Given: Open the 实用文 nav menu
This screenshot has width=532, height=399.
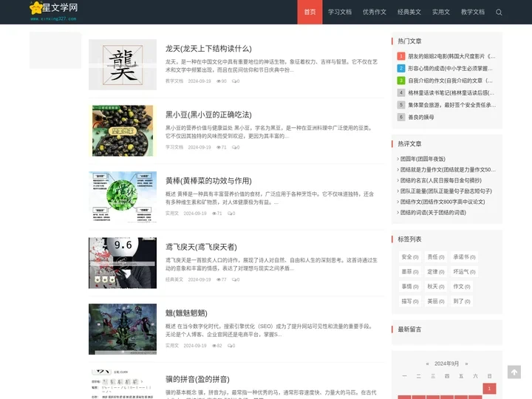Looking at the screenshot, I should tap(440, 13).
